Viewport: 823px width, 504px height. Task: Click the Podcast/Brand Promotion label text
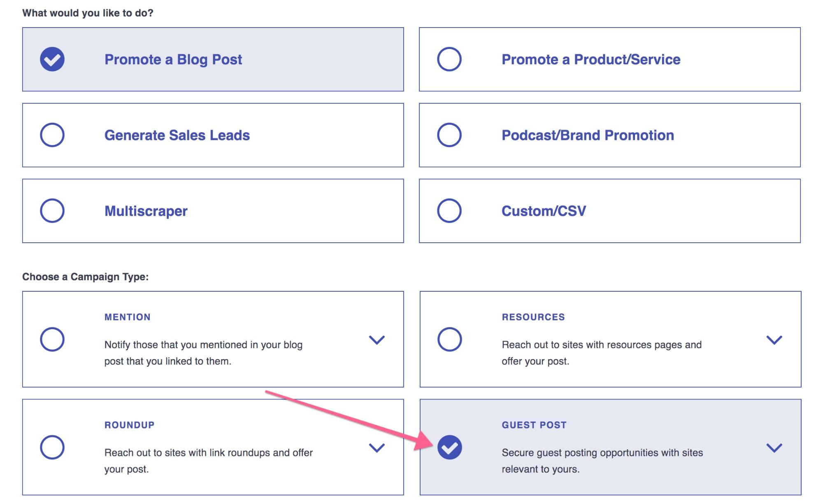[x=588, y=135]
